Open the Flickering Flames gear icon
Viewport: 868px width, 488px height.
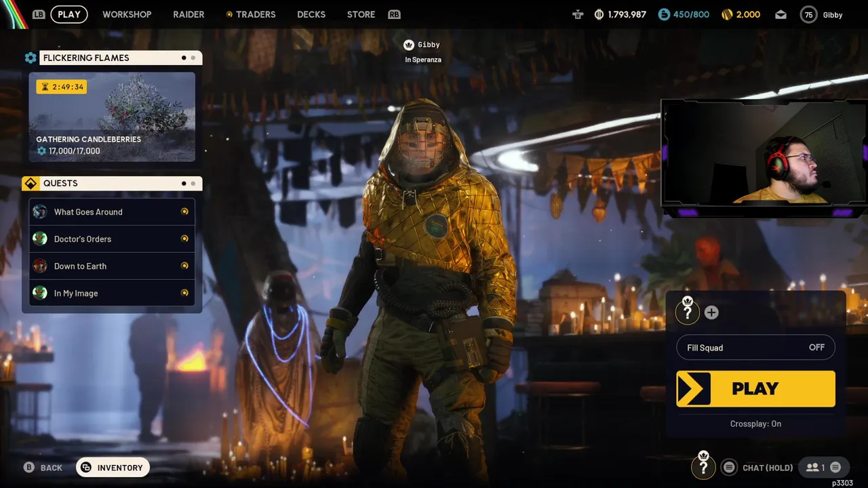[31, 58]
